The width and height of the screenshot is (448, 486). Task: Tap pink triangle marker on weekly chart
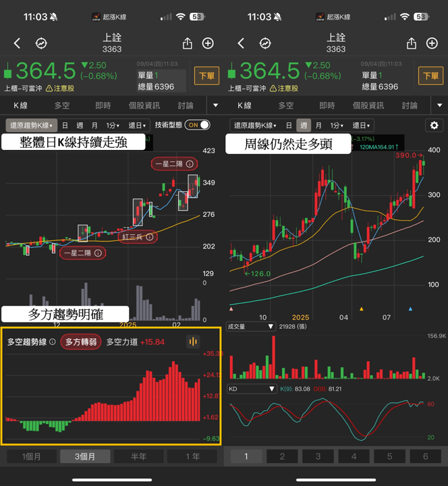tap(231, 308)
